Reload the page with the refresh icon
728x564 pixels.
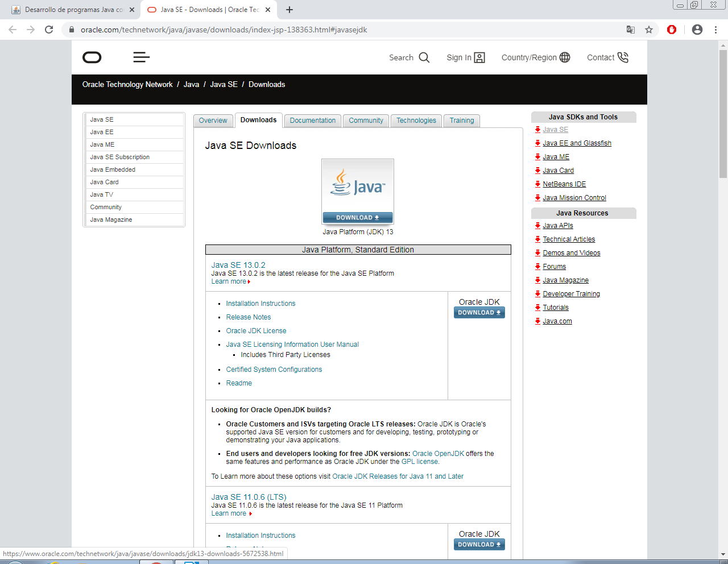49,30
